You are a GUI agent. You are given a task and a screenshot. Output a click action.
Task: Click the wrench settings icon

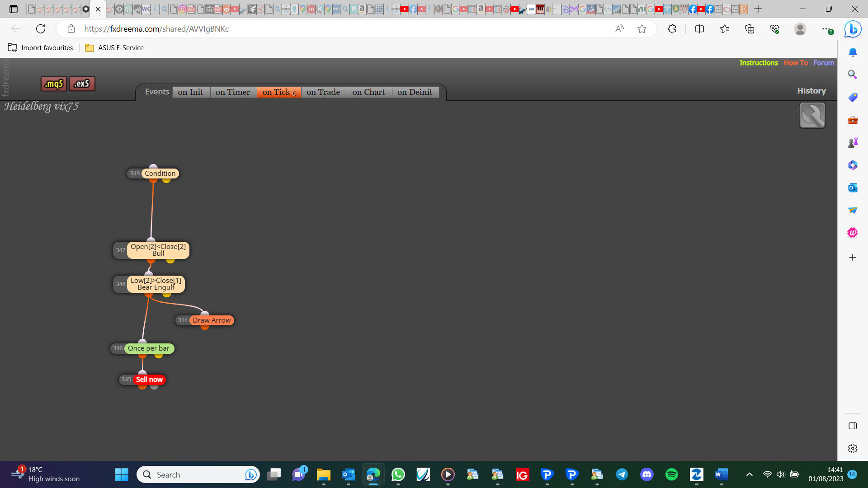click(812, 115)
